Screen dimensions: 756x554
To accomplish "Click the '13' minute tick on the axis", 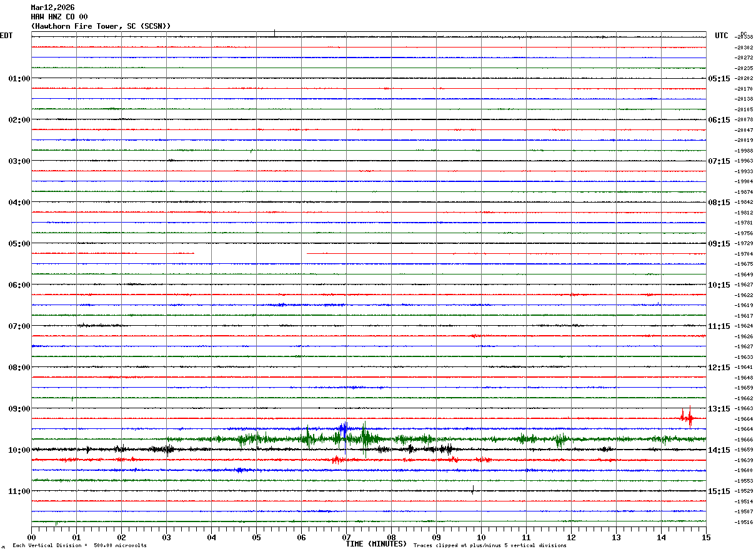I will pyautogui.click(x=616, y=537).
